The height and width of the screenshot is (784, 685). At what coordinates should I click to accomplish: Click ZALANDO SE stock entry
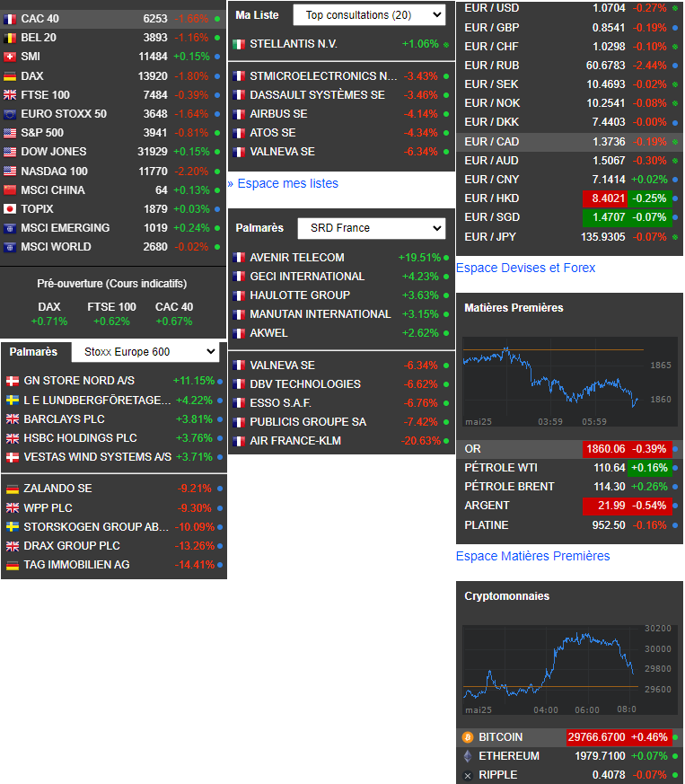coord(57,489)
